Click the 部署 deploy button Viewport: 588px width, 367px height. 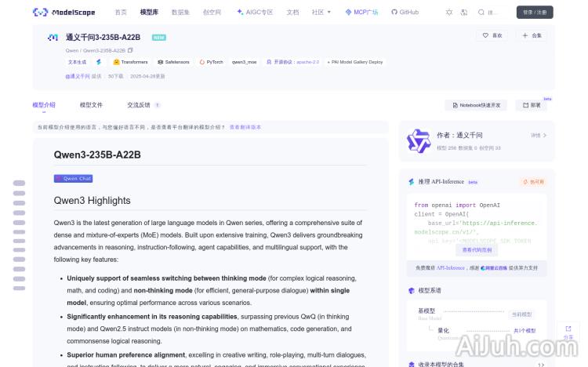click(x=532, y=105)
